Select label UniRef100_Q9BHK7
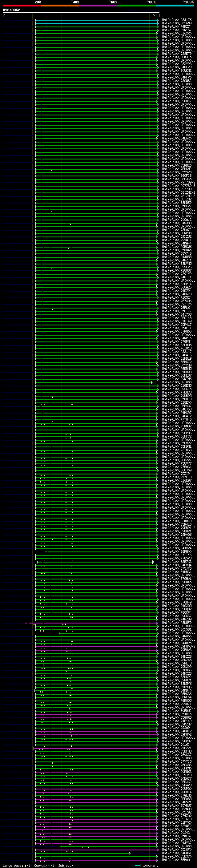The width and height of the screenshot is (197, 868). 177,101
